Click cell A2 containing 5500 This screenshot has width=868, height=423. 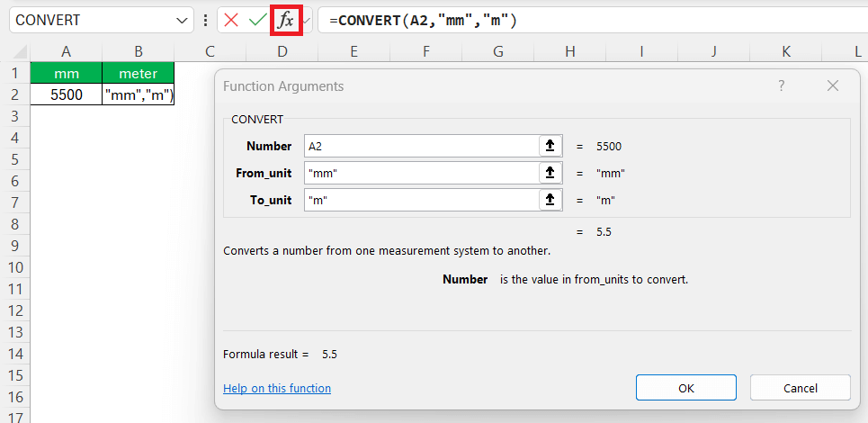point(67,94)
